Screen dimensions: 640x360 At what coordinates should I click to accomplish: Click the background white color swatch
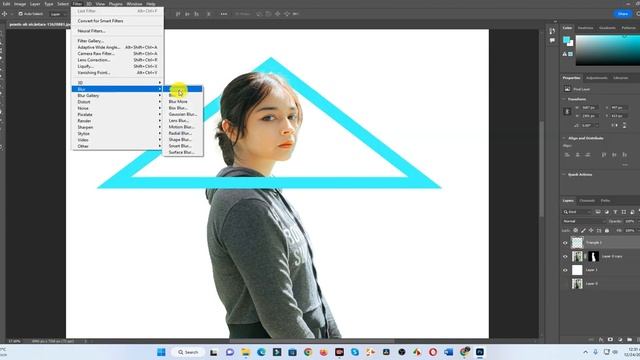pyautogui.click(x=571, y=43)
